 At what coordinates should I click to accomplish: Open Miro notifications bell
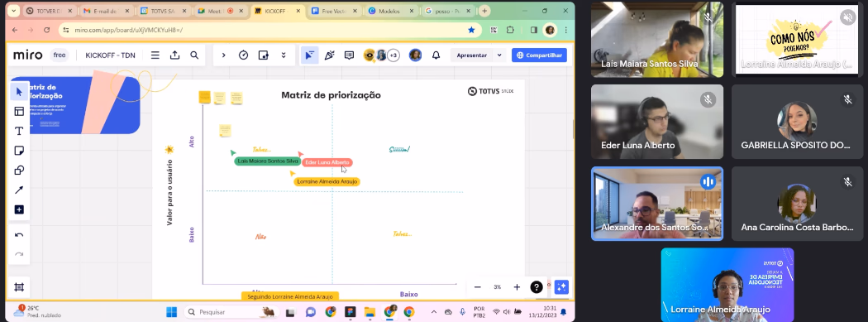pos(436,55)
